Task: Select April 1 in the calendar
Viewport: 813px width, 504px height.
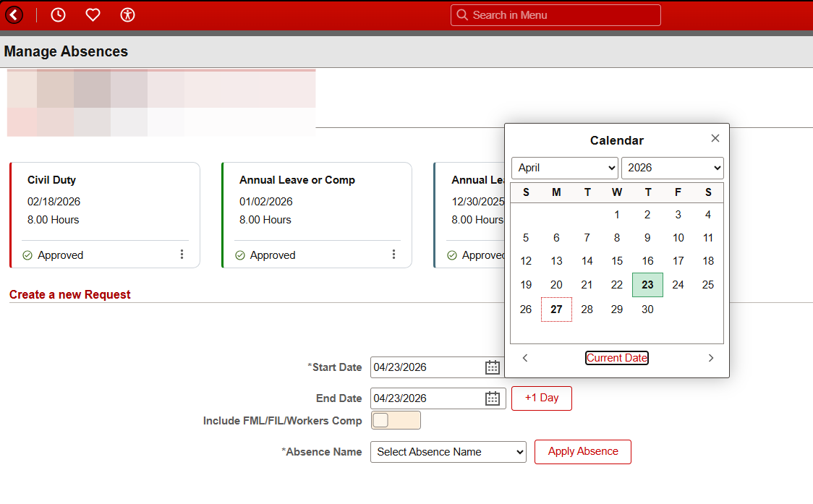Action: tap(617, 215)
